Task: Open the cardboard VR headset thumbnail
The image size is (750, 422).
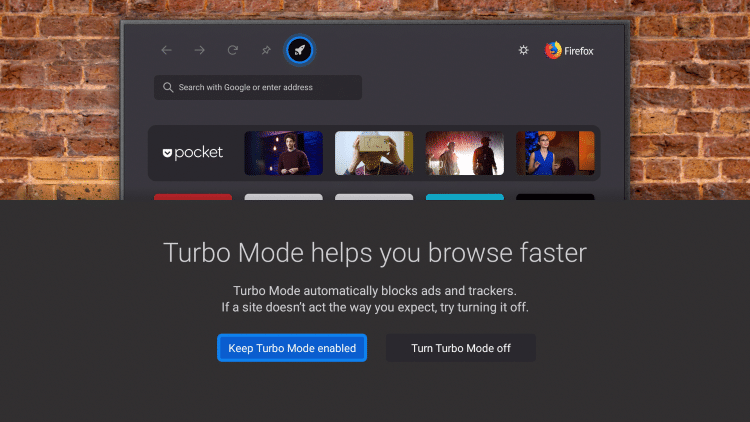Action: (x=374, y=153)
